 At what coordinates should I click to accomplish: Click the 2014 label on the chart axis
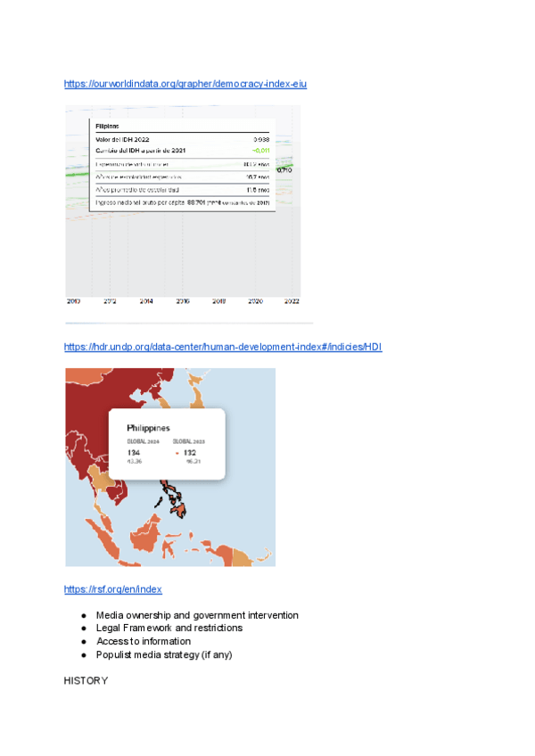point(146,301)
